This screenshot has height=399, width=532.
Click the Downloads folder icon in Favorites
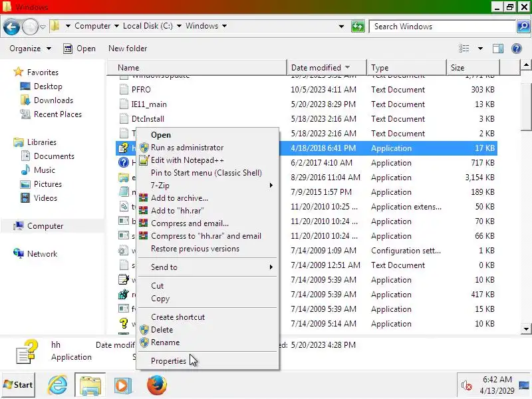(x=25, y=100)
